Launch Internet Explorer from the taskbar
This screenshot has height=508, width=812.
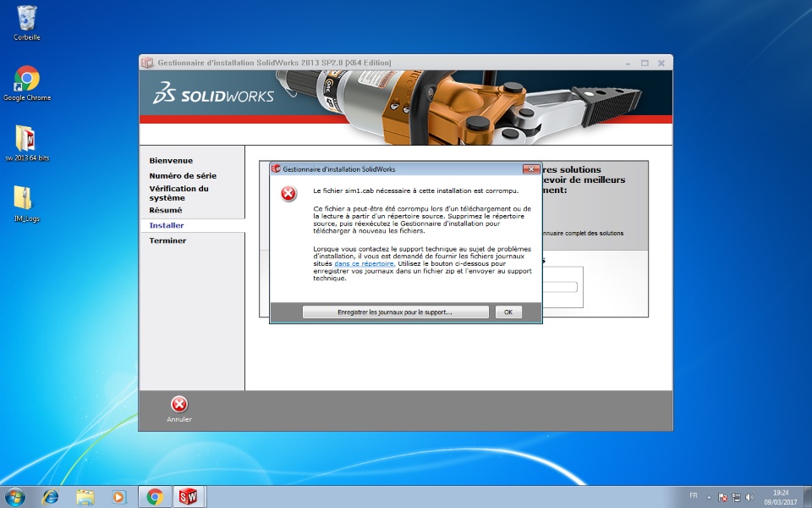(50, 497)
